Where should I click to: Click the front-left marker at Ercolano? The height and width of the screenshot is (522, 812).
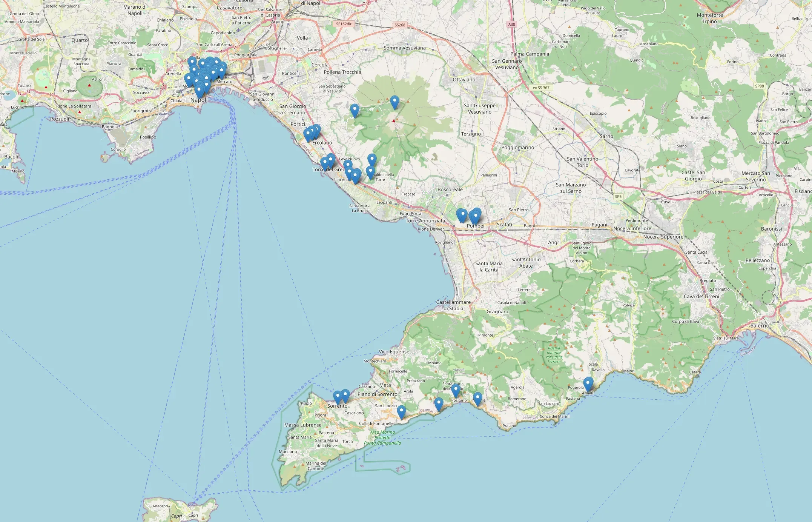click(308, 134)
